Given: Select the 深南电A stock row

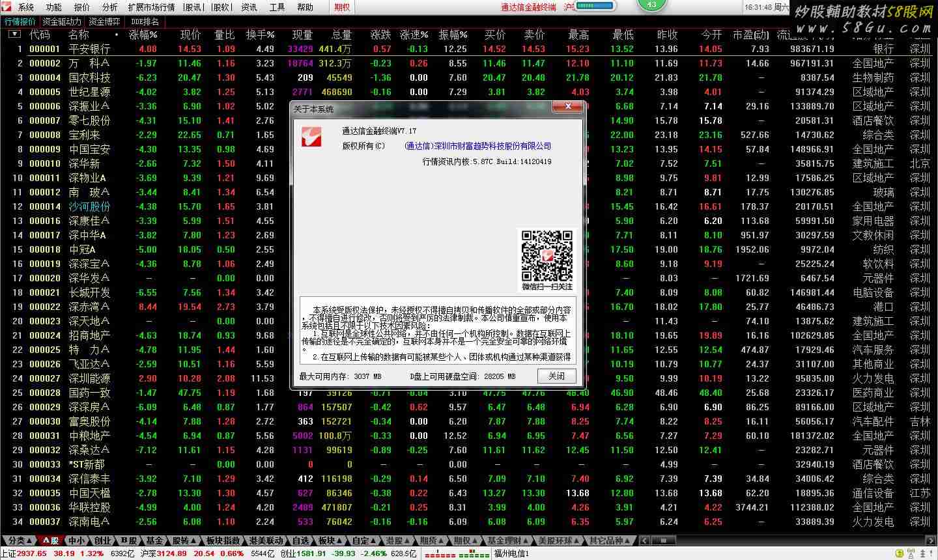Looking at the screenshot, I should click(x=469, y=522).
